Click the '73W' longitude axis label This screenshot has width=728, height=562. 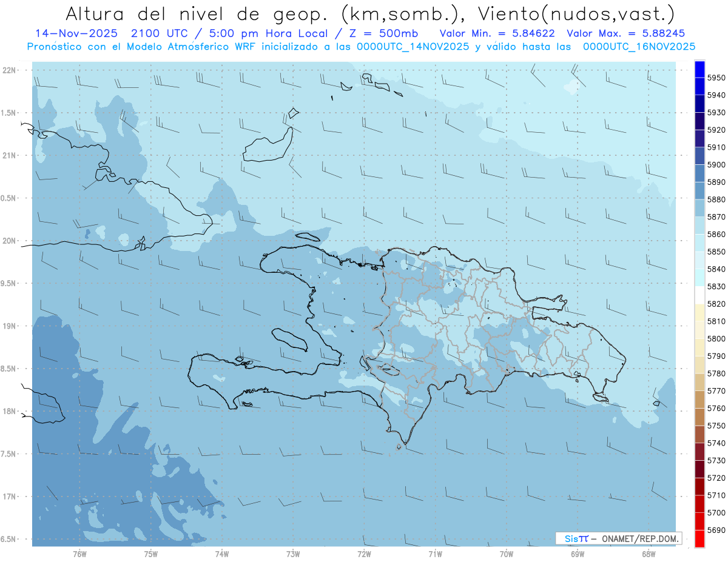(293, 554)
